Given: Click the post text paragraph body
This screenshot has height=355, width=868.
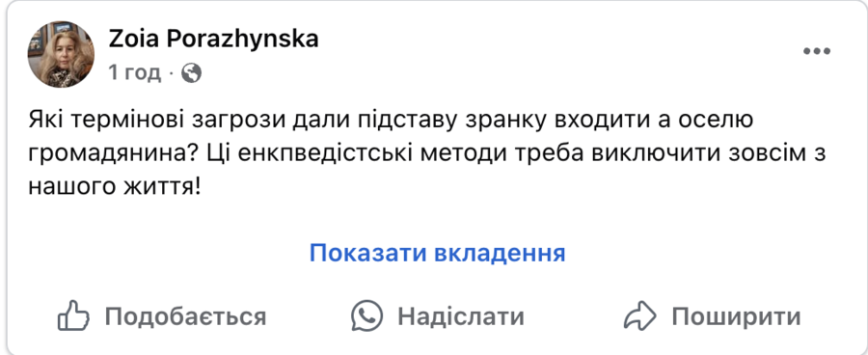Looking at the screenshot, I should 427,153.
